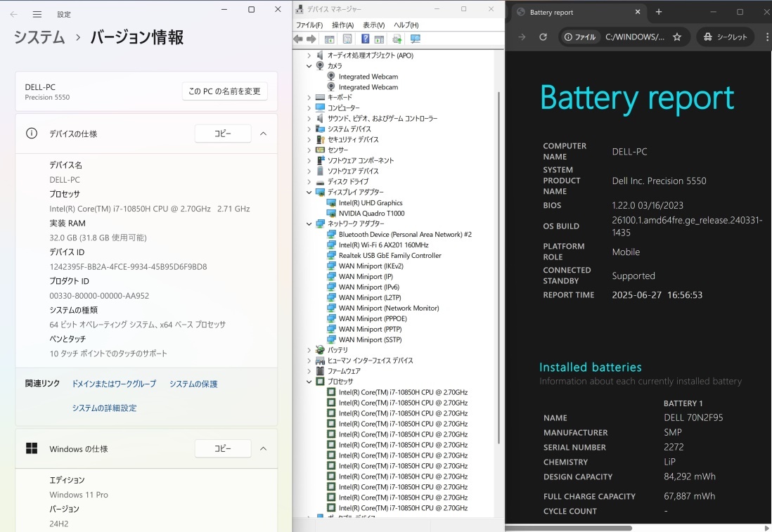Image resolution: width=772 pixels, height=532 pixels.
Task: Click the Incognito (シークレット) indicator
Action: tap(725, 37)
